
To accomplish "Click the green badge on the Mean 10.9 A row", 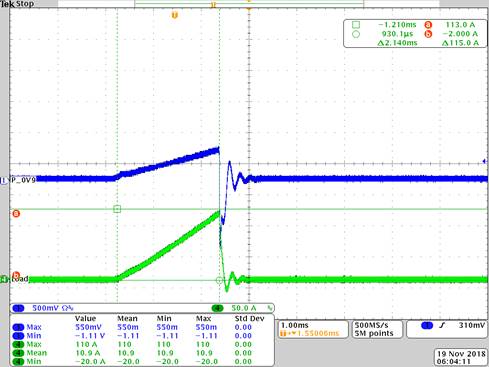I will [x=18, y=353].
